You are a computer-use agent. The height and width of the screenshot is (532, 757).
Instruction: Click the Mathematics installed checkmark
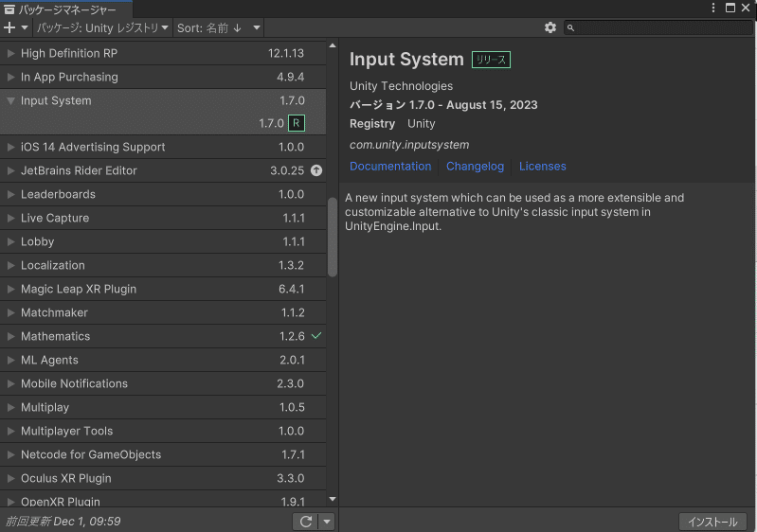click(316, 336)
